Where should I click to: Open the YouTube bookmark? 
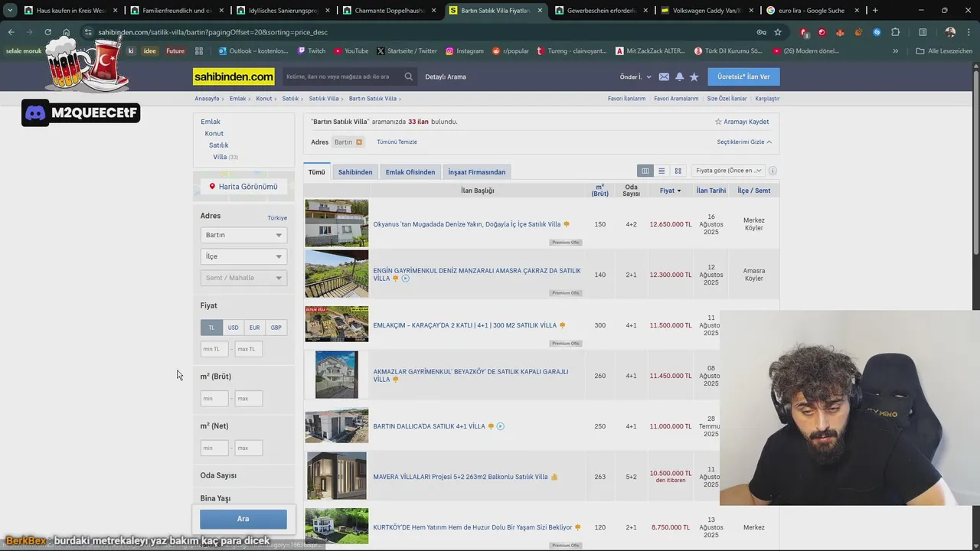351,51
